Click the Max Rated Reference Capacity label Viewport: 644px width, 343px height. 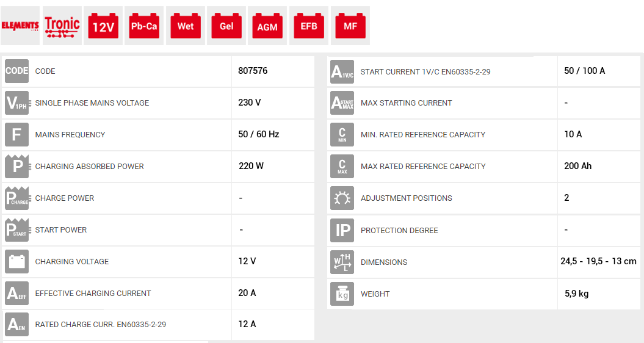pos(423,166)
